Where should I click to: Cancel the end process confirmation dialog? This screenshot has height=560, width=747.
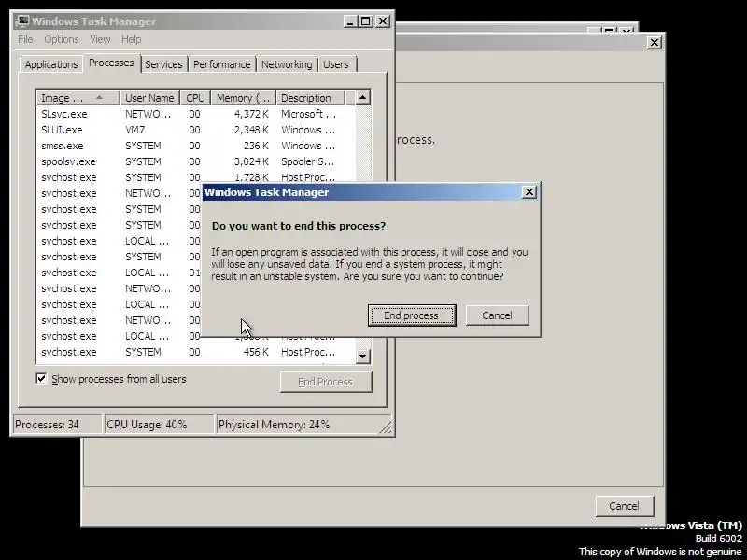click(497, 315)
